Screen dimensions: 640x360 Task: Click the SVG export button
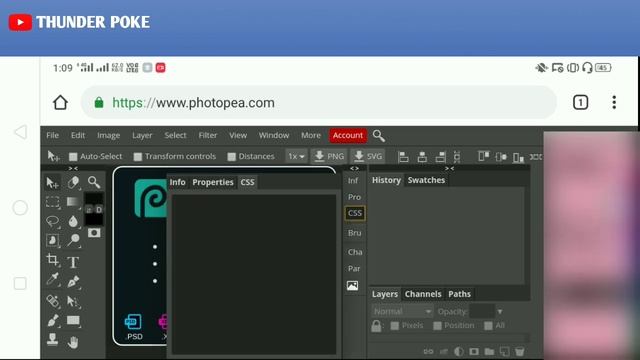pos(368,156)
